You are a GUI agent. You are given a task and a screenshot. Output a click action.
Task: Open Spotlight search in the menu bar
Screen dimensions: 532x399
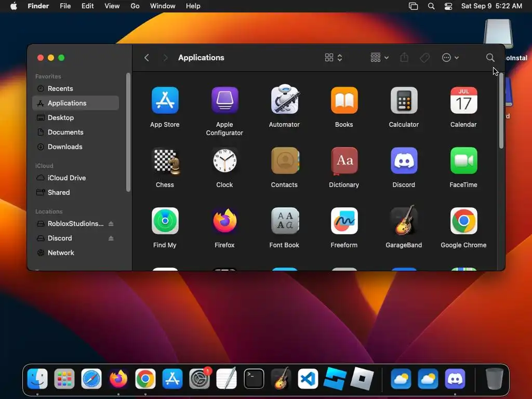pyautogui.click(x=431, y=6)
